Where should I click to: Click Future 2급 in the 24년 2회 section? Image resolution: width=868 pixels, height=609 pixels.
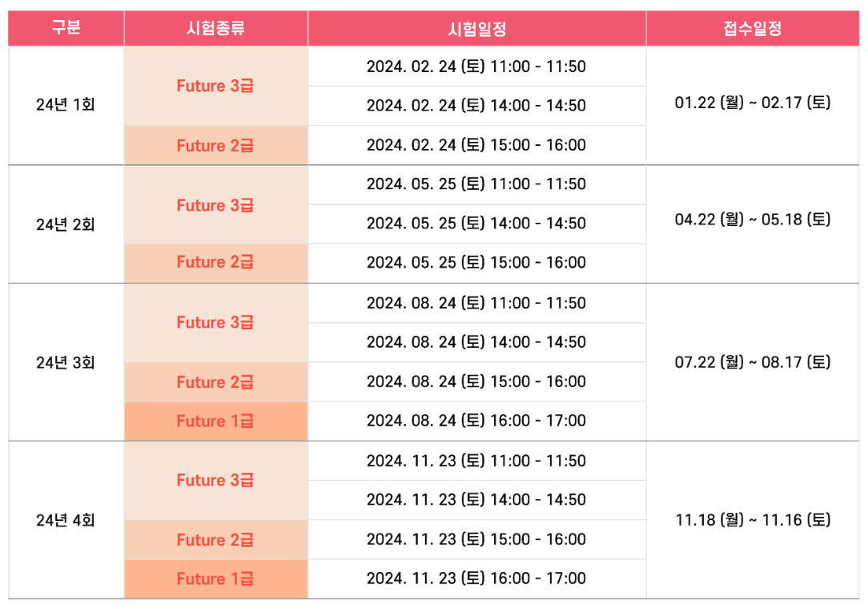[215, 262]
